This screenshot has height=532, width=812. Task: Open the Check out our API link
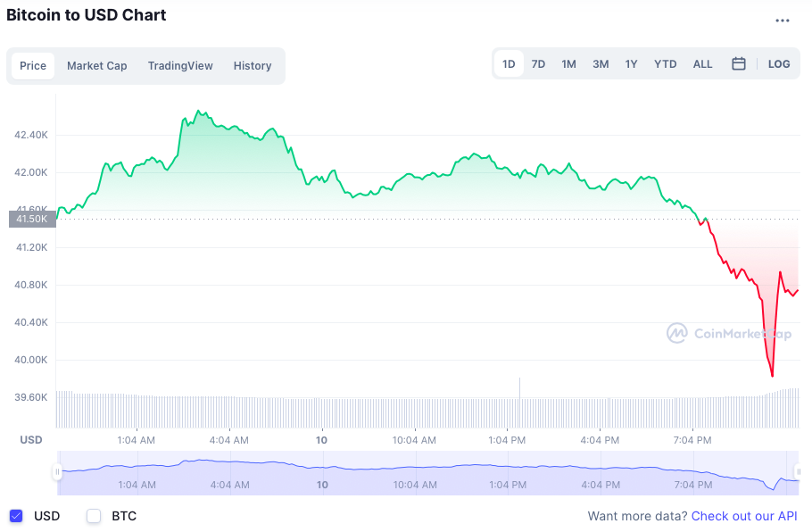tap(744, 516)
